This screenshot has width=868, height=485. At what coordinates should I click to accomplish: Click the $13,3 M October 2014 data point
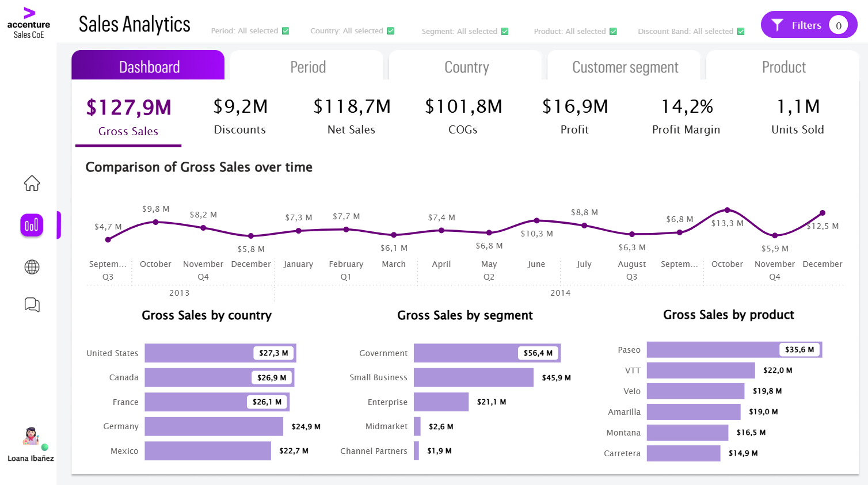pyautogui.click(x=727, y=210)
